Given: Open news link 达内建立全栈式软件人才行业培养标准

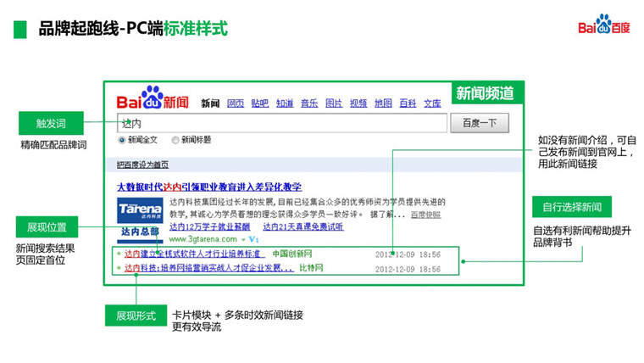Looking at the screenshot, I should [x=195, y=254].
